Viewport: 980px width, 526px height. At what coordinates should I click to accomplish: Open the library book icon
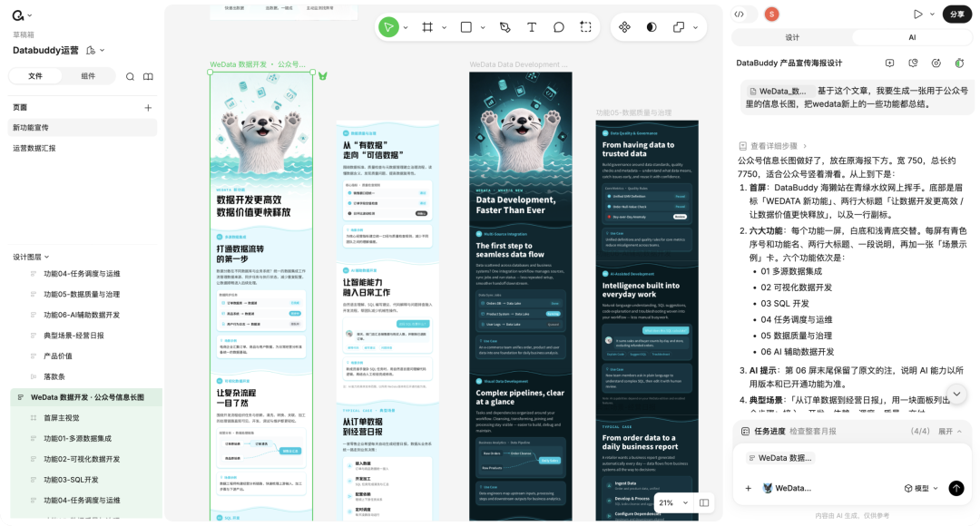[x=148, y=76]
